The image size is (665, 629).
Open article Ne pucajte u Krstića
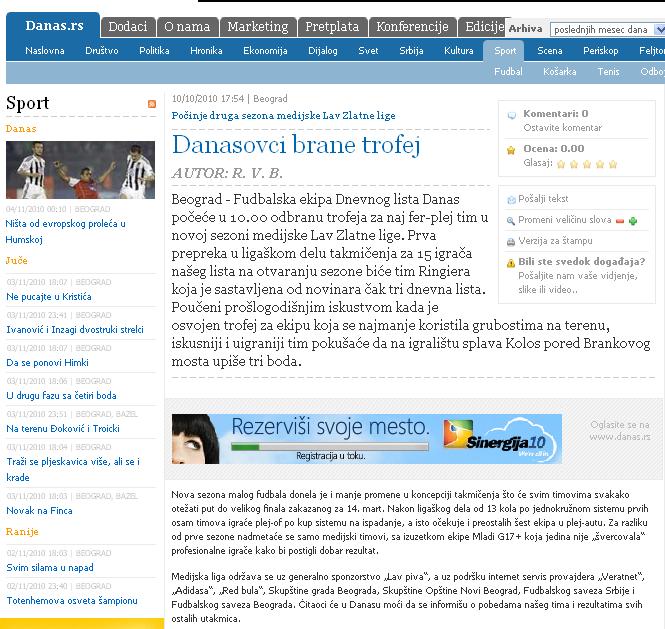49,297
